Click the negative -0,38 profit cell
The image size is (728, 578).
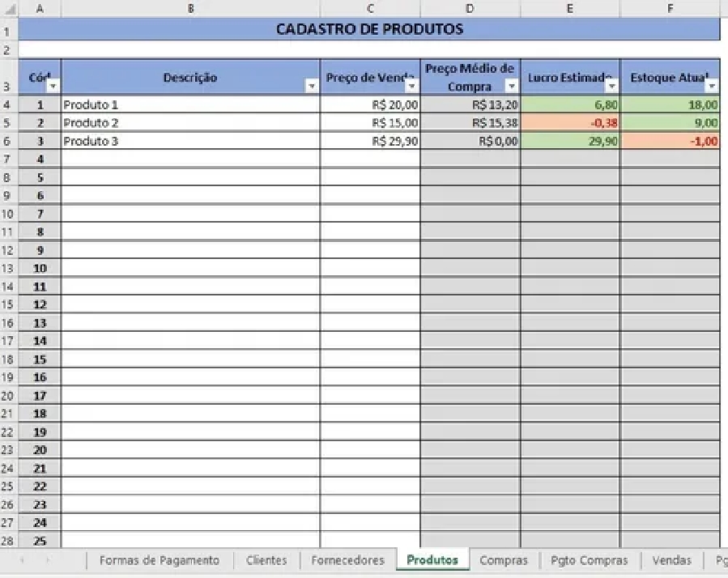coord(570,123)
